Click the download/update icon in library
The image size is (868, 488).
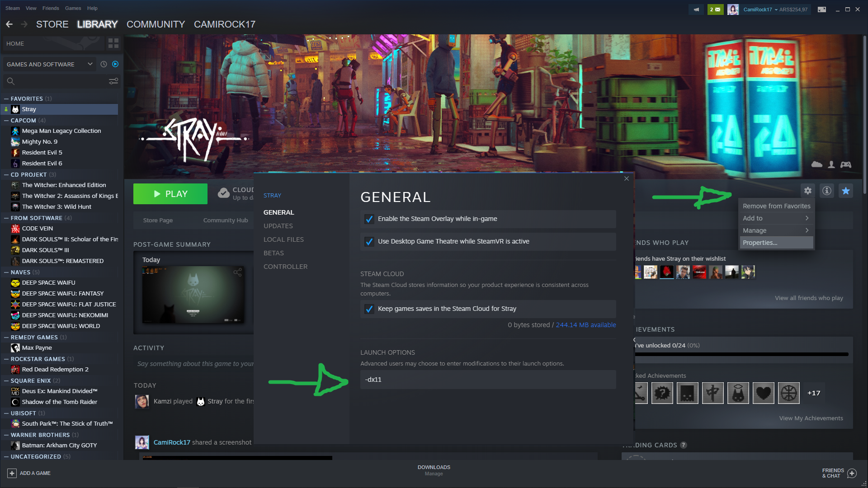pos(115,64)
